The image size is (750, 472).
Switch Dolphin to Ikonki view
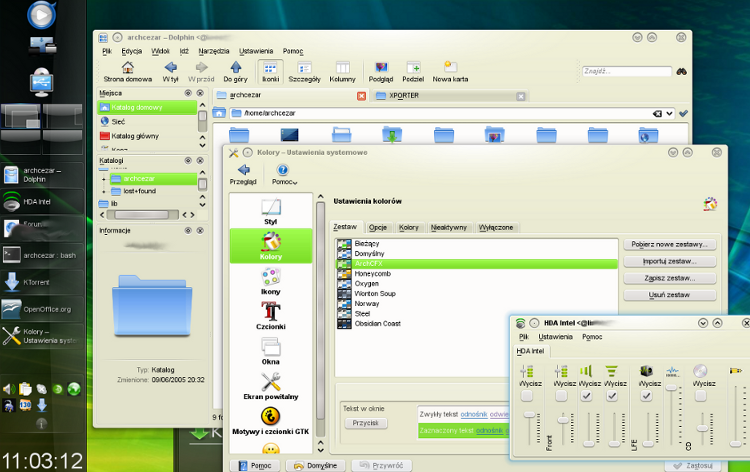pyautogui.click(x=270, y=72)
